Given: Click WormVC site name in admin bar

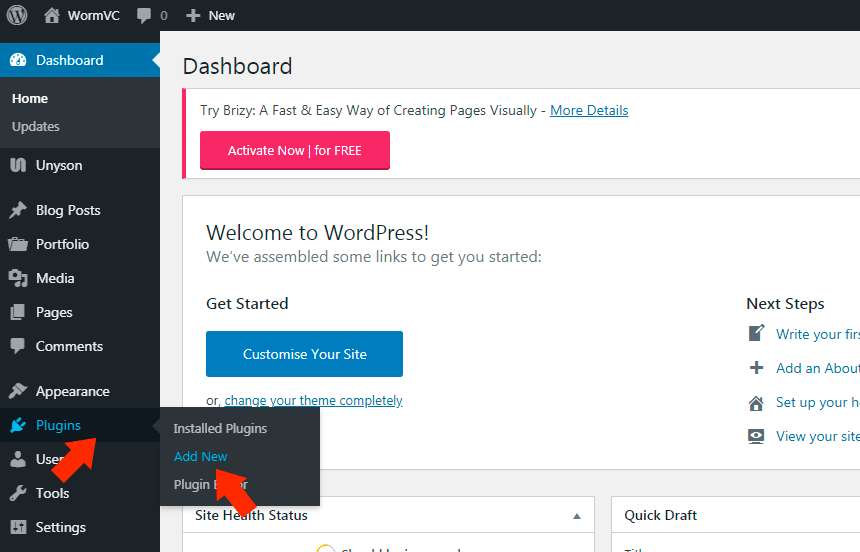Looking at the screenshot, I should [93, 15].
